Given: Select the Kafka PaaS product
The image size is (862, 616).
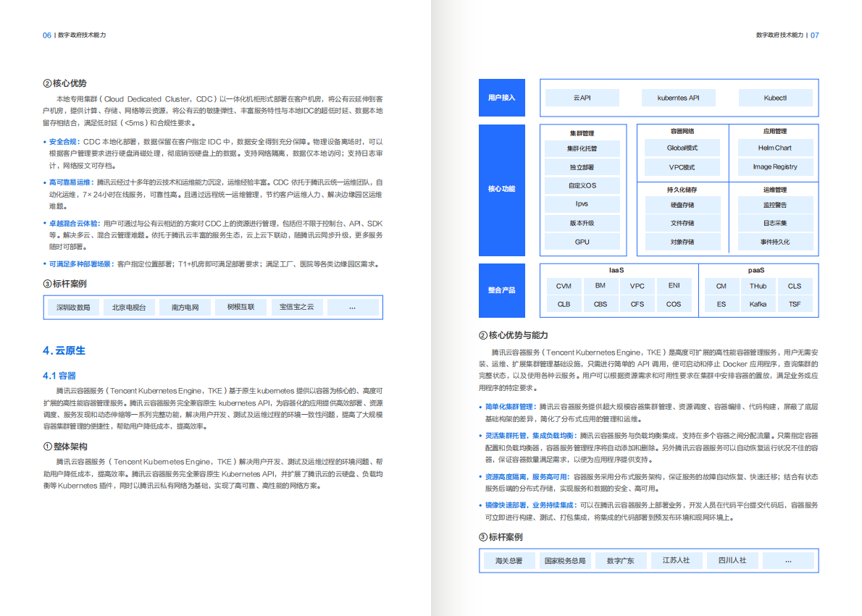Looking at the screenshot, I should point(758,304).
